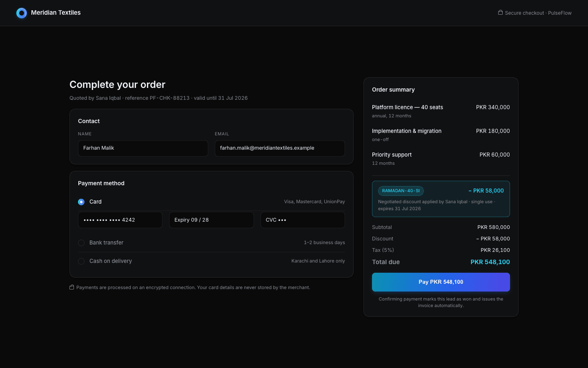Screen dimensions: 588x368
Task: Select the Cash on delivery radio button
Action: click(81, 261)
